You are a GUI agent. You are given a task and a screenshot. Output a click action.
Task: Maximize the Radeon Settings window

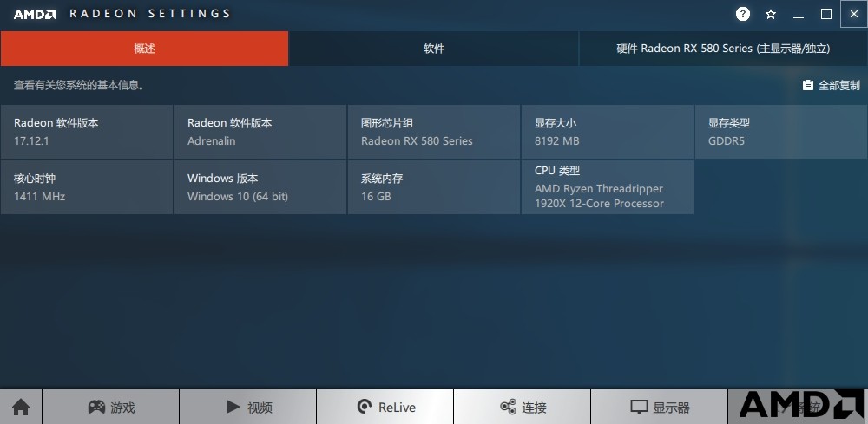(x=826, y=15)
